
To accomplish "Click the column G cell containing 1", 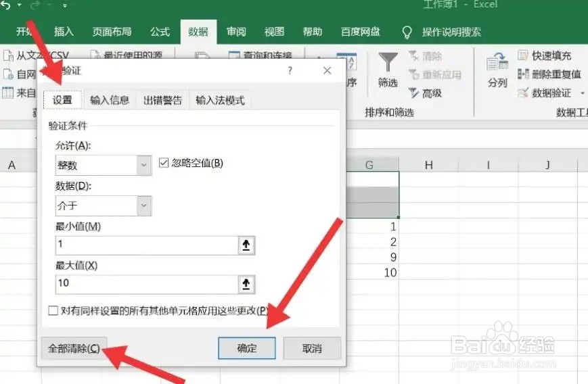I will click(372, 226).
